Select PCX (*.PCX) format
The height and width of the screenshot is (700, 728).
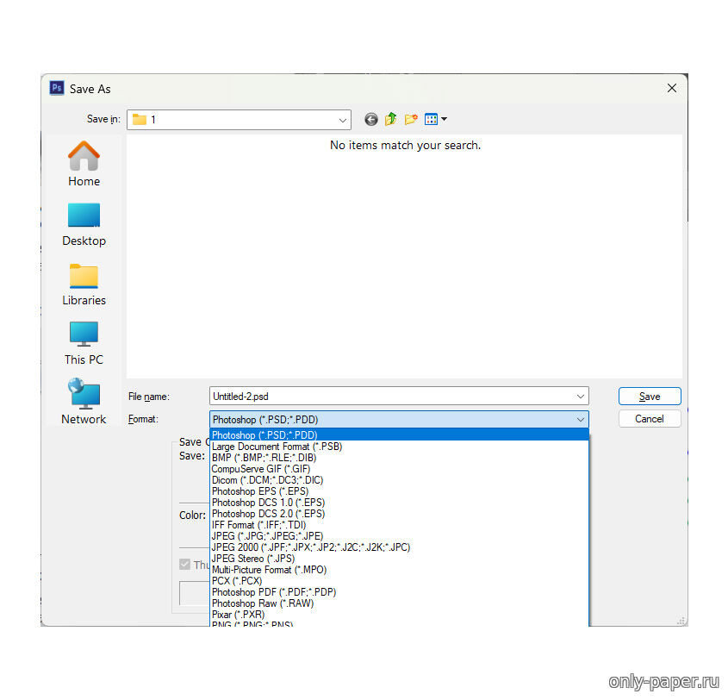pos(399,581)
